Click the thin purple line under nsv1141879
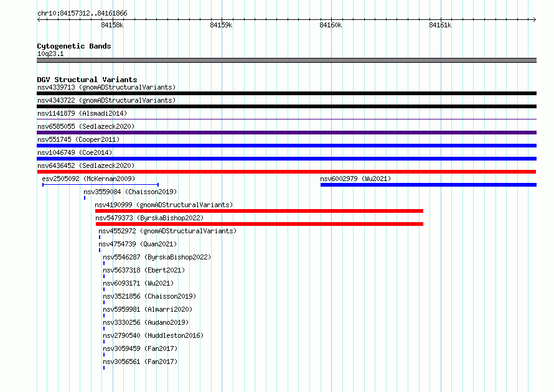554x392 pixels. [286, 119]
